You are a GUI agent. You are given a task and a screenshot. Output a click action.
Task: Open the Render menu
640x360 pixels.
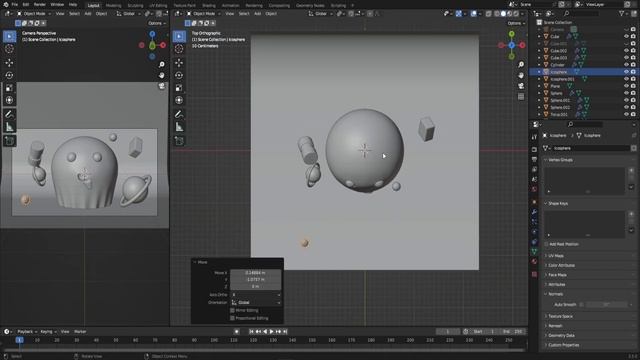pyautogui.click(x=40, y=4)
